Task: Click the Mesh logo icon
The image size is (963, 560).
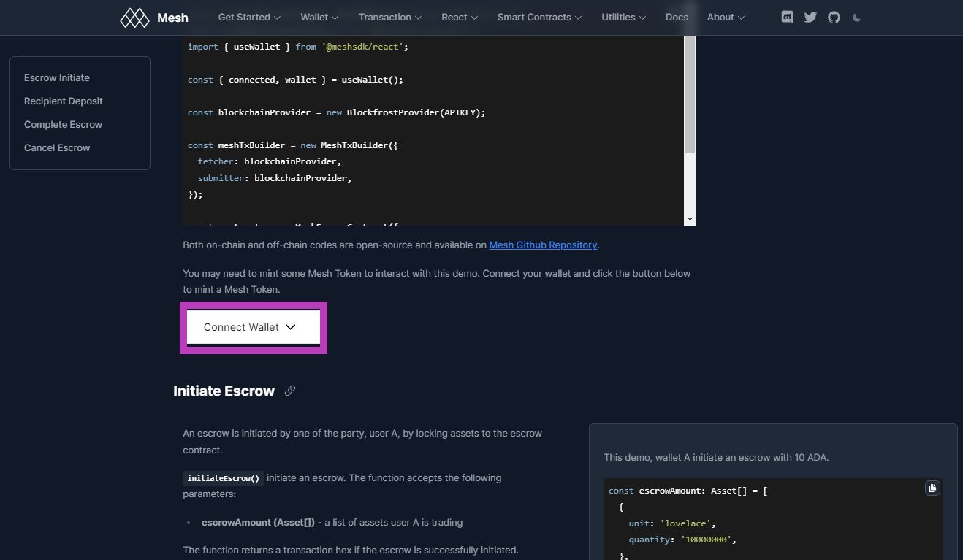Action: click(134, 18)
